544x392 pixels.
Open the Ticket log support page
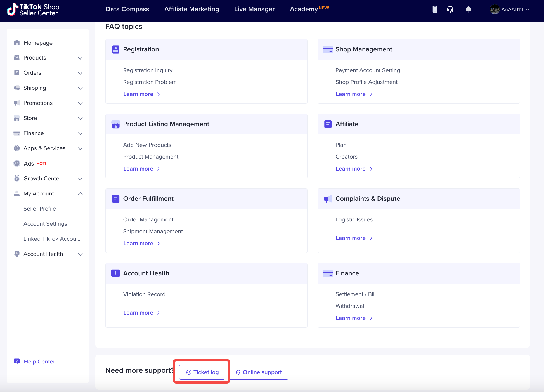(x=202, y=372)
